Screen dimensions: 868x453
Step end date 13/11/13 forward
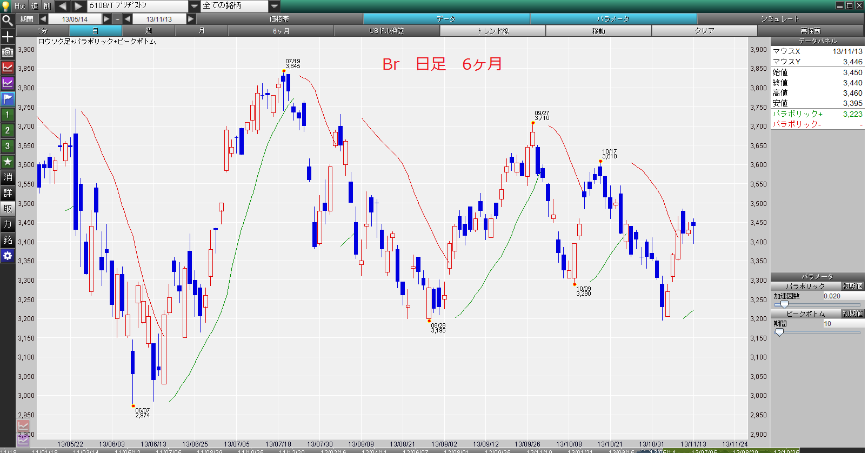click(x=191, y=19)
